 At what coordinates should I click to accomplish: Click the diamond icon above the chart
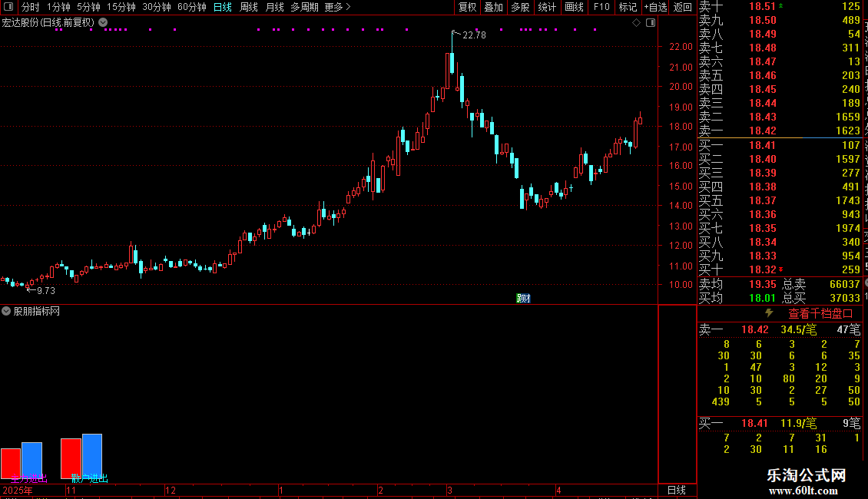(x=636, y=23)
